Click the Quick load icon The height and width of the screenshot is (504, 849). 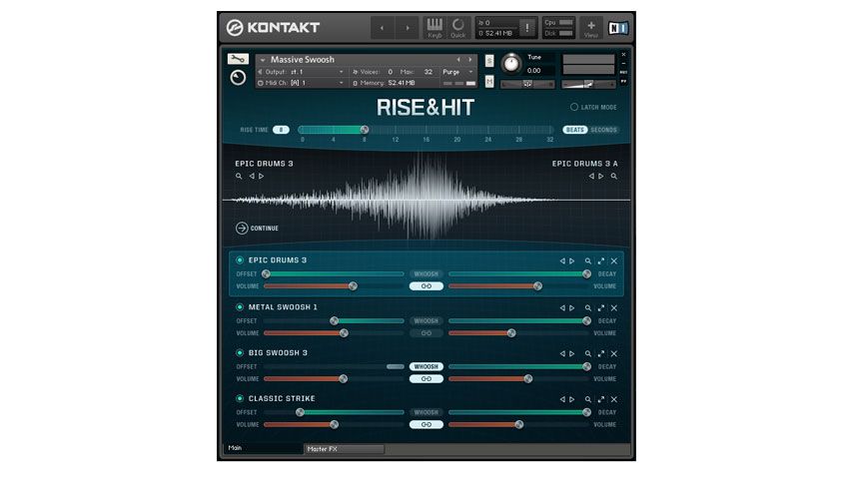[458, 28]
